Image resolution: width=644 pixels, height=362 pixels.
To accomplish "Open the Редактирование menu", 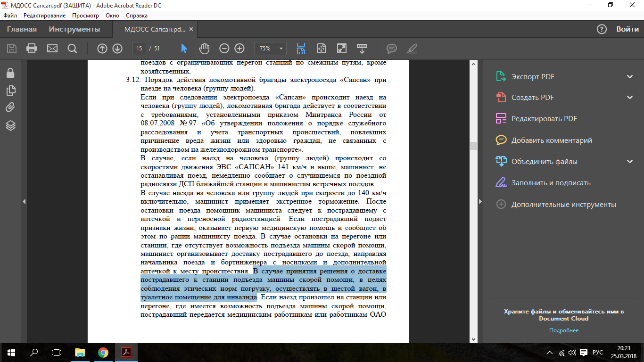I will [45, 16].
